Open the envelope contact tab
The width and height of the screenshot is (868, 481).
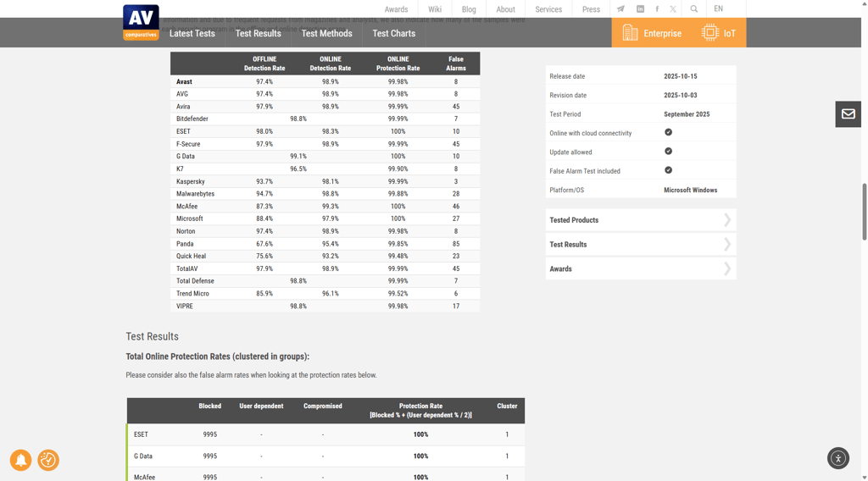click(848, 113)
